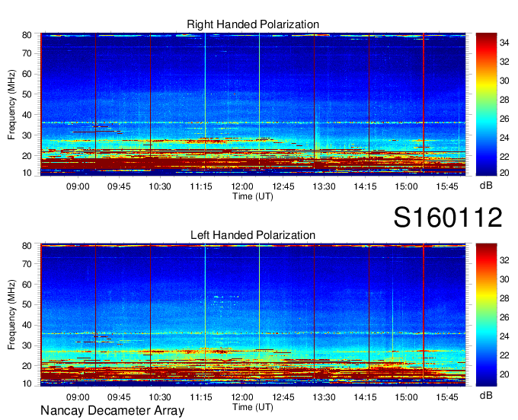Click the 12:45 tick under Right Handed plot
Image resolution: width=518 pixels, height=420 pixels.
[283, 186]
